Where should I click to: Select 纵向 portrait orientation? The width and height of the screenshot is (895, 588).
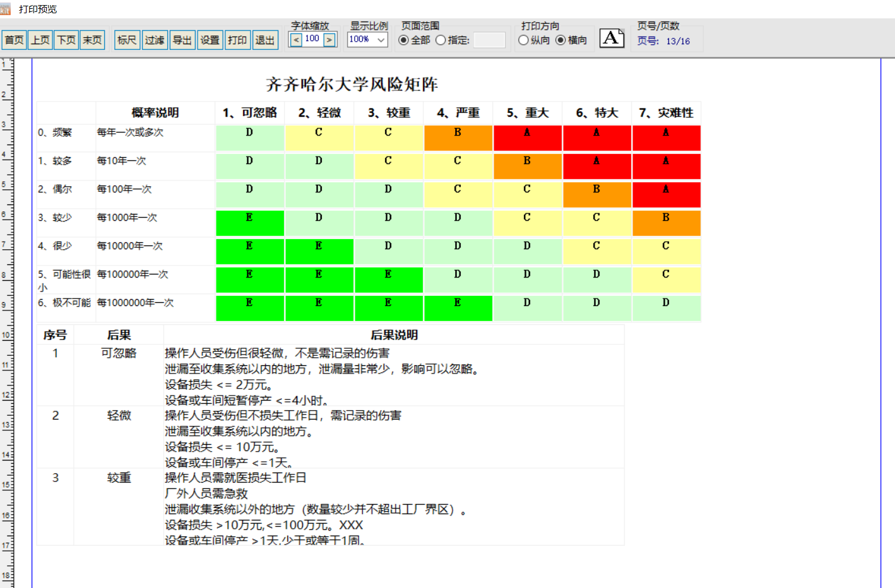[534, 40]
